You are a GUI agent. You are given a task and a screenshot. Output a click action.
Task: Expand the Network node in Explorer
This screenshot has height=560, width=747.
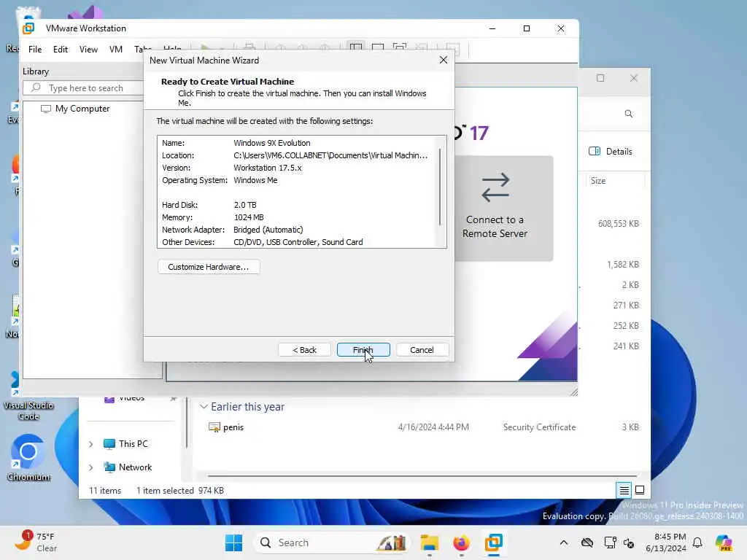91,467
